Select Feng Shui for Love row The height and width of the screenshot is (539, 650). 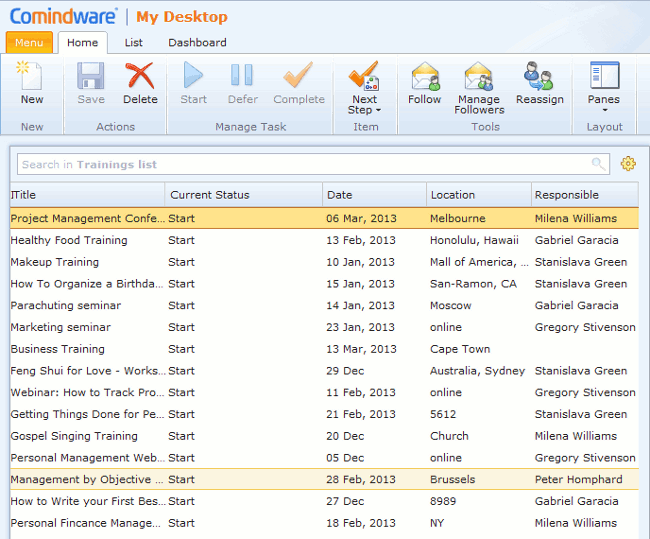pos(324,371)
